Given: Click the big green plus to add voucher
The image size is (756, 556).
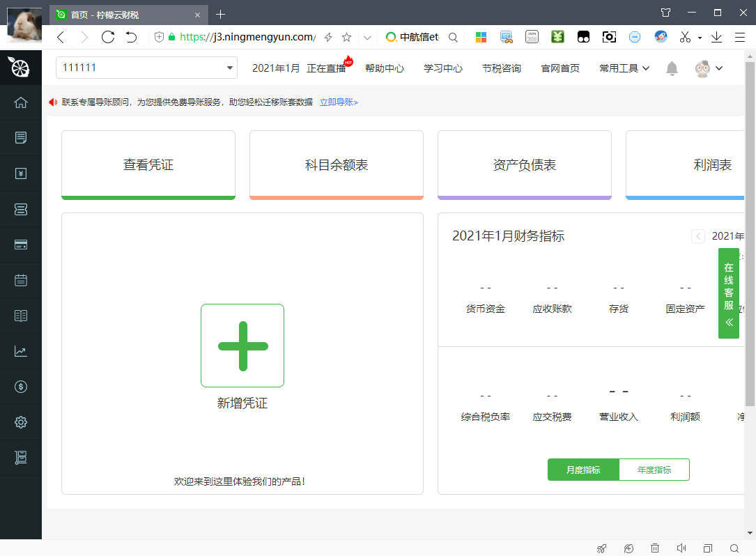Looking at the screenshot, I should [242, 346].
